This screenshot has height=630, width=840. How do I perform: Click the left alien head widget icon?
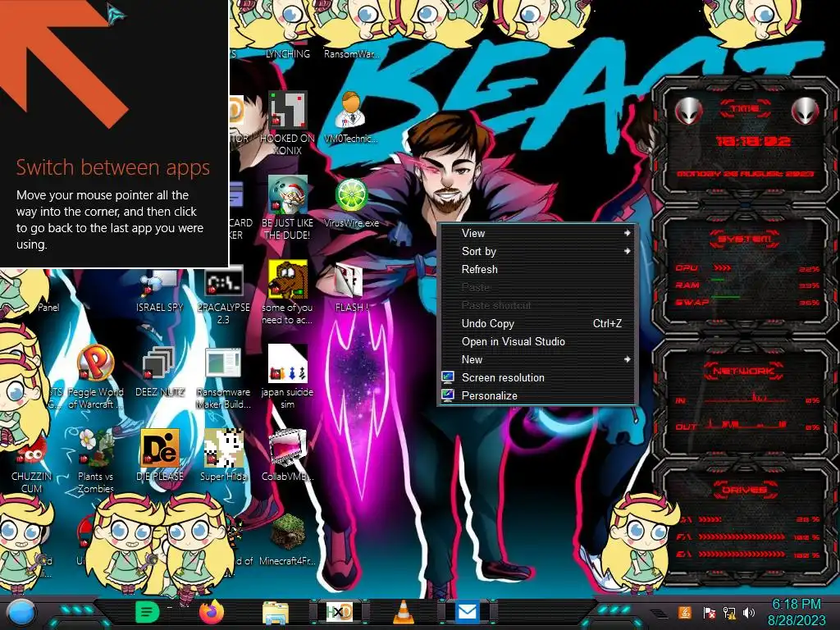point(688,111)
